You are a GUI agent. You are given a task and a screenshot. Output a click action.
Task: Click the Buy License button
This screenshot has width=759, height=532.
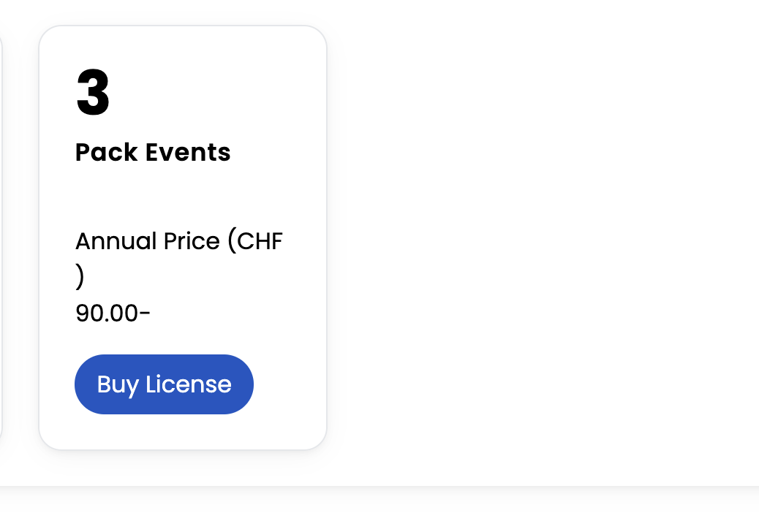(164, 384)
